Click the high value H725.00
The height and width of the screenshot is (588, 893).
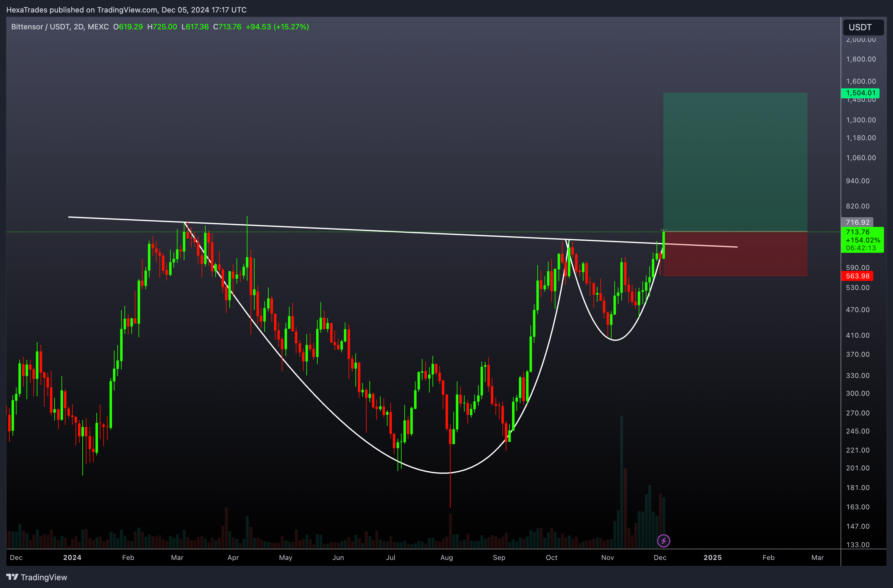(162, 27)
